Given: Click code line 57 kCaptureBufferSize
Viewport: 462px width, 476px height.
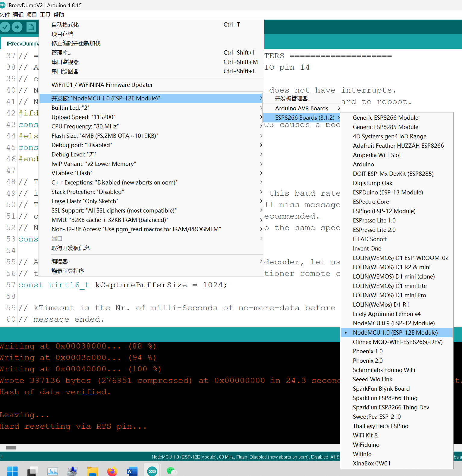Looking at the screenshot, I should coord(123,285).
